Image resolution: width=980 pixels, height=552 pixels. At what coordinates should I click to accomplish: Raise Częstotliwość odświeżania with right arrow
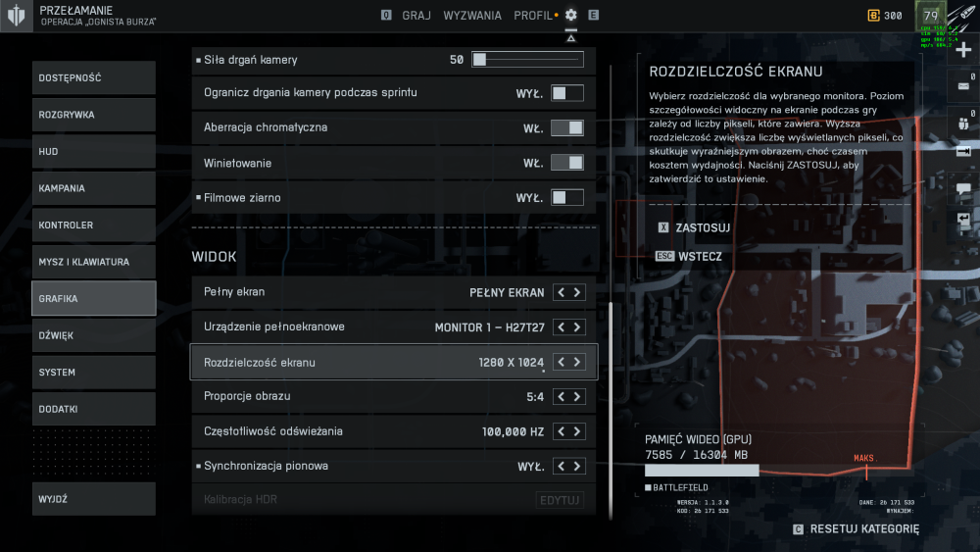click(577, 431)
